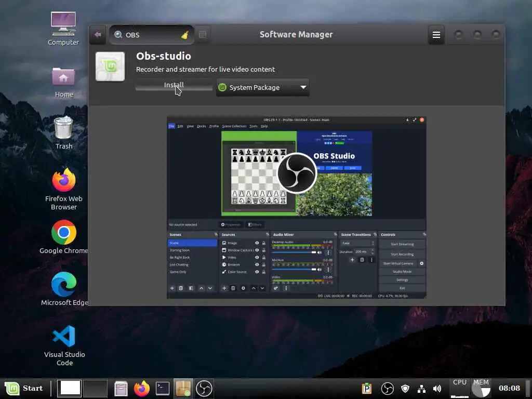The width and height of the screenshot is (532, 399).
Task: Select the Computer desktop icon
Action: coord(63,29)
